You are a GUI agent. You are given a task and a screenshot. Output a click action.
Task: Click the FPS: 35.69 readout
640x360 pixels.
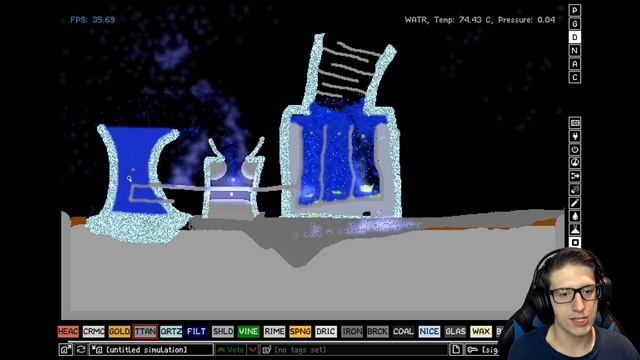click(x=93, y=20)
